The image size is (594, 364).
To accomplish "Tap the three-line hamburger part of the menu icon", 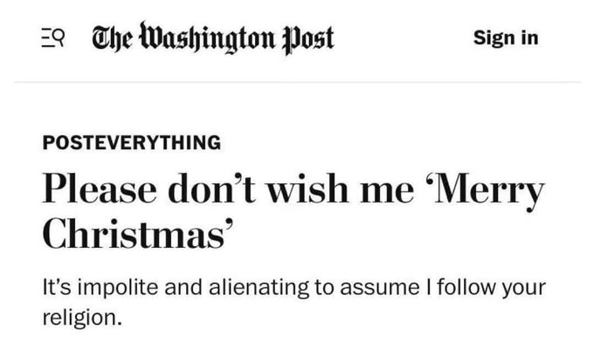I will point(47,38).
